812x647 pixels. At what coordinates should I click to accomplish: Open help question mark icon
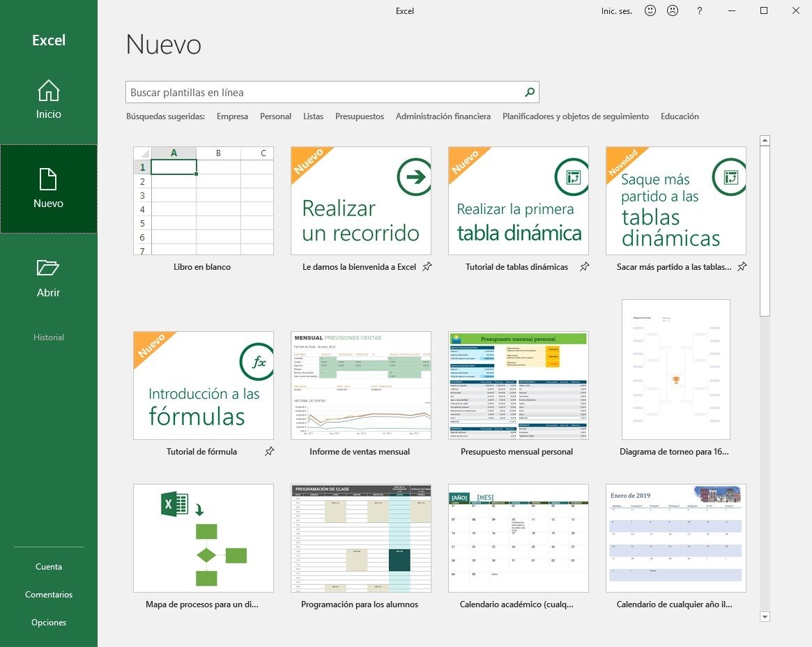tap(700, 10)
